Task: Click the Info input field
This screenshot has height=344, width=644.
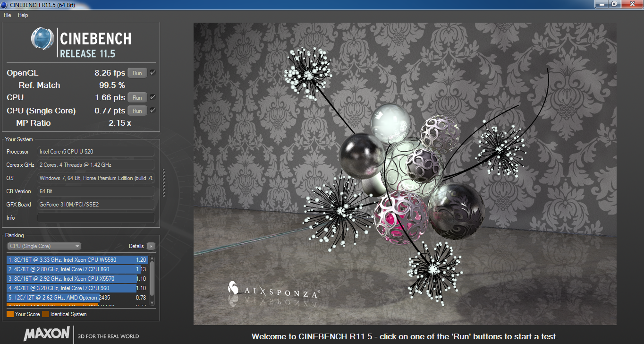Action: (x=96, y=218)
